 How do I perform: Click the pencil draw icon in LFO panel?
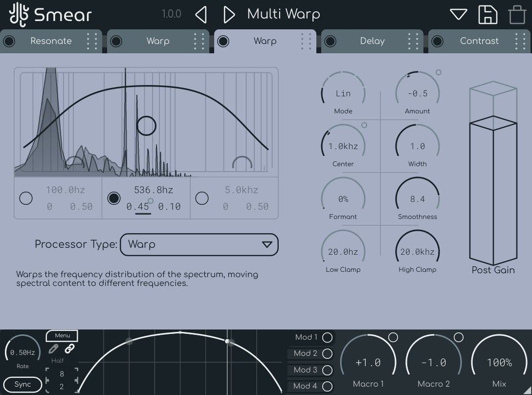point(53,349)
